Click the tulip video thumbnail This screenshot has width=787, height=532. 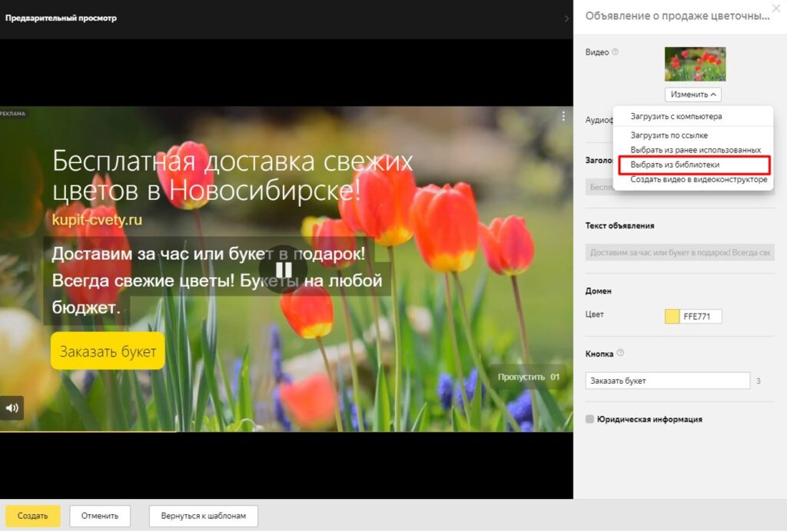(695, 65)
